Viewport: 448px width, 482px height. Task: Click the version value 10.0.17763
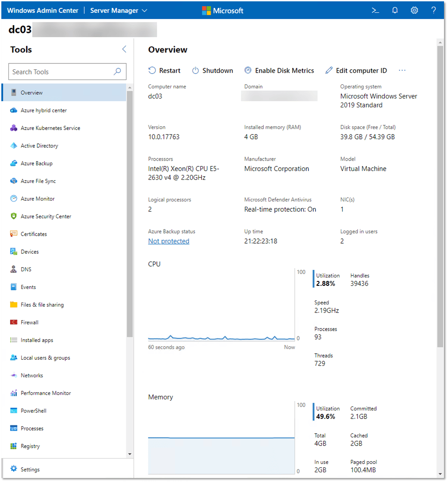coord(163,137)
